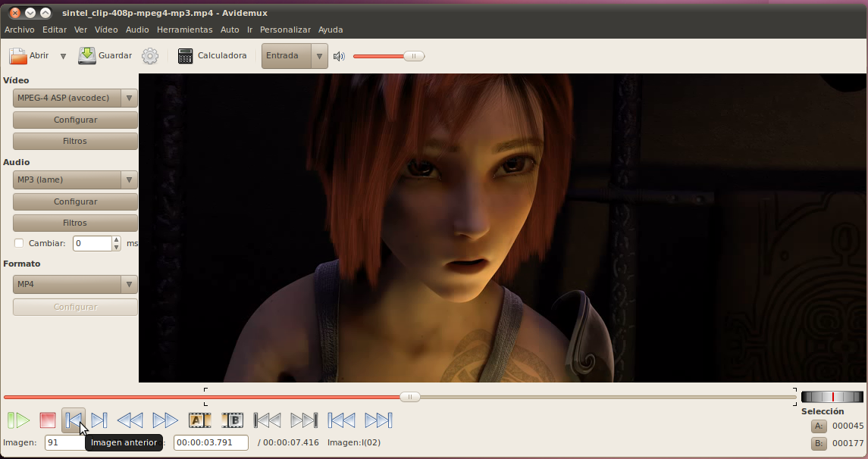
Task: Open the Editar menu
Action: (55, 30)
